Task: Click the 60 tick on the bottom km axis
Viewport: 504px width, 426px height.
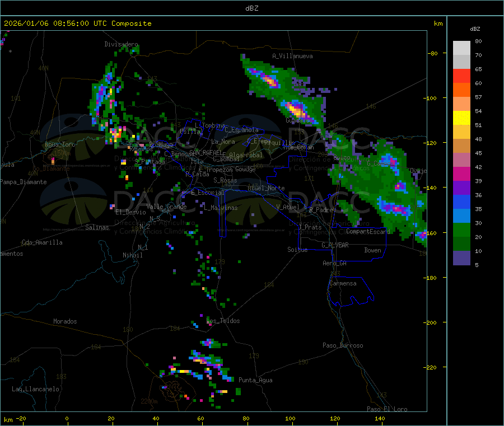Action: tap(200, 418)
